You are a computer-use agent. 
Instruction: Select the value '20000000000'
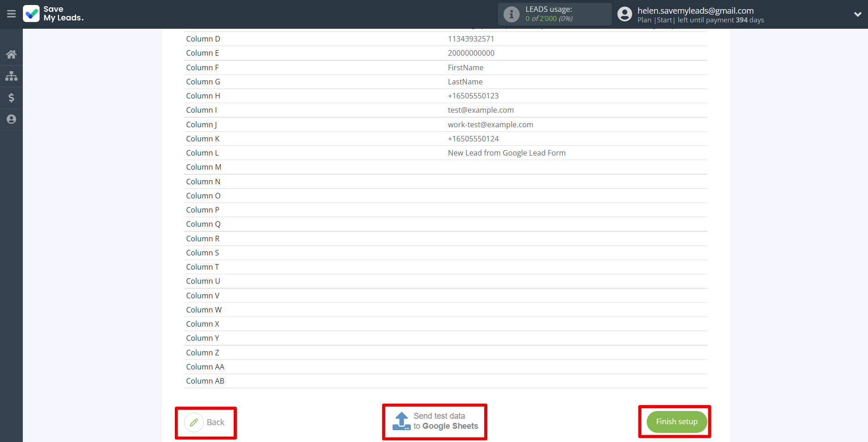471,53
